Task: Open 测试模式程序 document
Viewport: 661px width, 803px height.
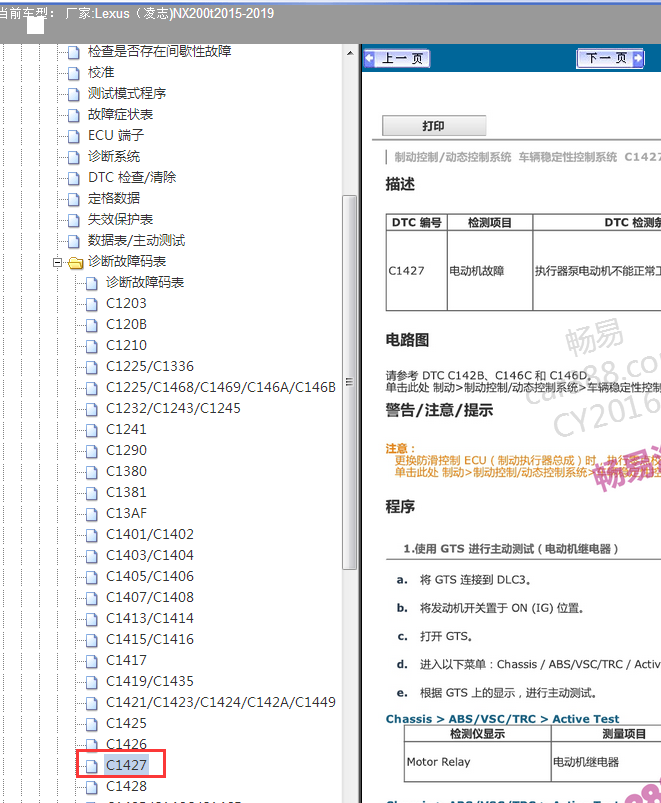Action: coord(127,93)
